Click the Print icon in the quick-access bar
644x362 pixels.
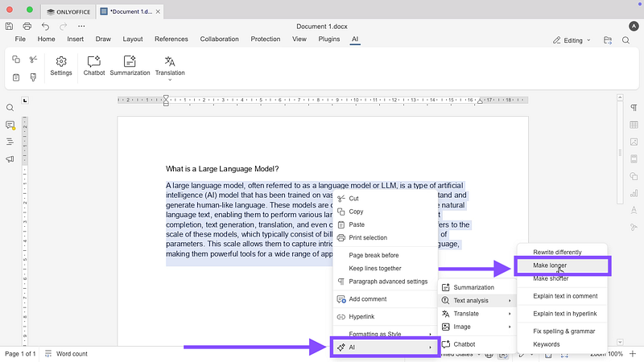27,26
